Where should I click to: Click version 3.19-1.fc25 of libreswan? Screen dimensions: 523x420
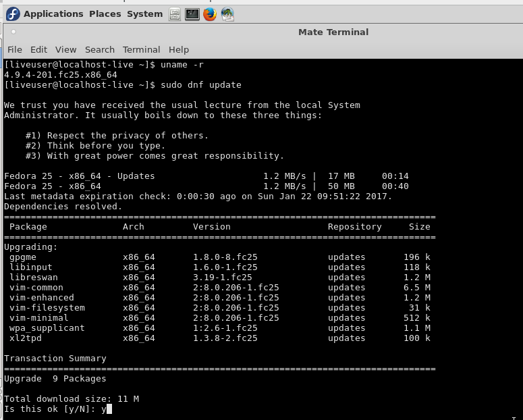click(223, 277)
